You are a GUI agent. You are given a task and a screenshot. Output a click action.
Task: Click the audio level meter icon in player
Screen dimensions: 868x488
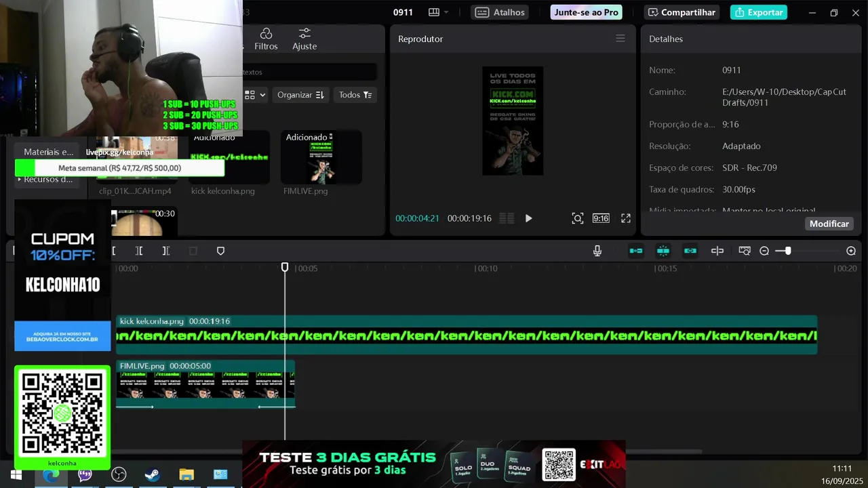[x=507, y=218]
